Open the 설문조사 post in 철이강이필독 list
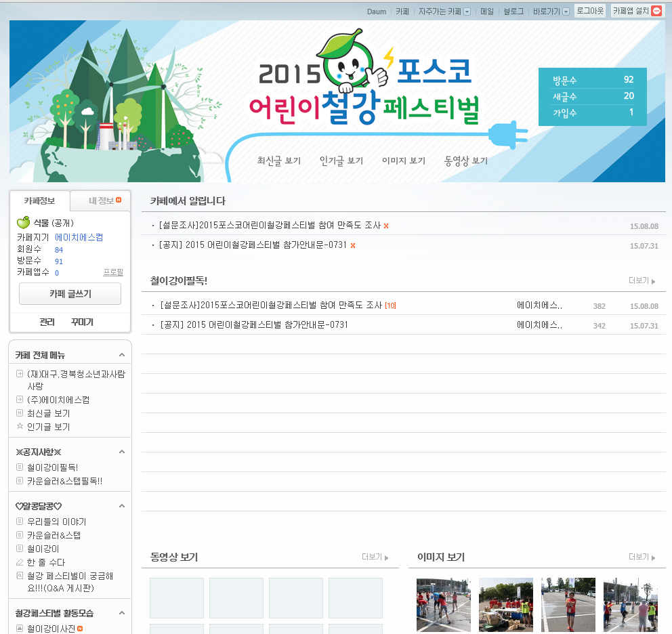The width and height of the screenshot is (672, 634). pos(271,305)
